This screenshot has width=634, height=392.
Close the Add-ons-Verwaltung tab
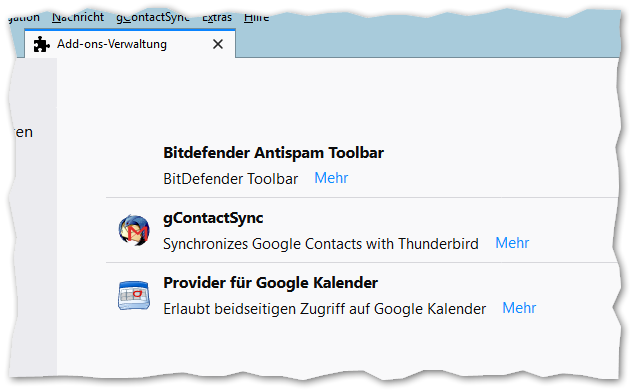tap(218, 44)
